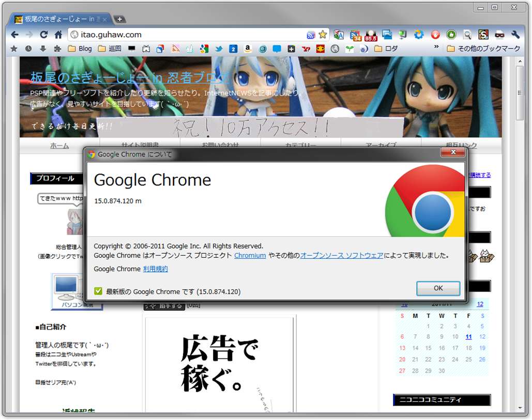532x420 pixels.
Task: Click the star icon on bookmarks bar
Action: (x=13, y=49)
